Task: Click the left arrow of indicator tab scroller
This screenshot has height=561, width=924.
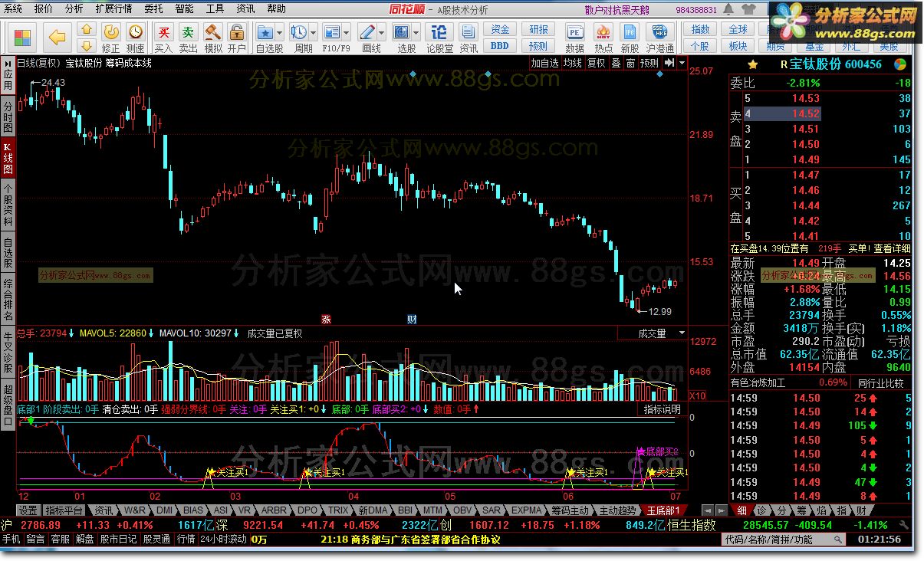Action: (x=706, y=510)
